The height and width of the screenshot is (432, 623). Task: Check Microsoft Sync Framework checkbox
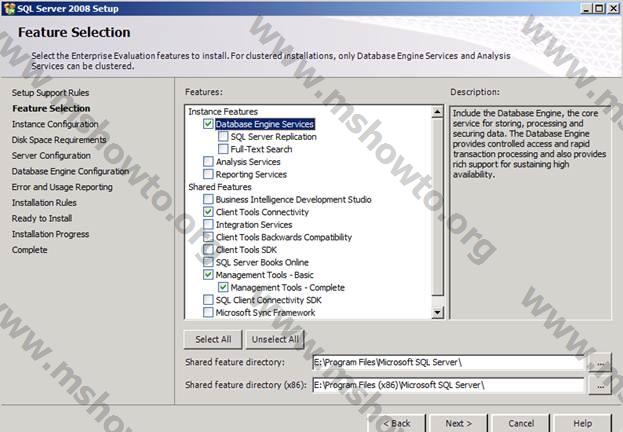tap(208, 312)
